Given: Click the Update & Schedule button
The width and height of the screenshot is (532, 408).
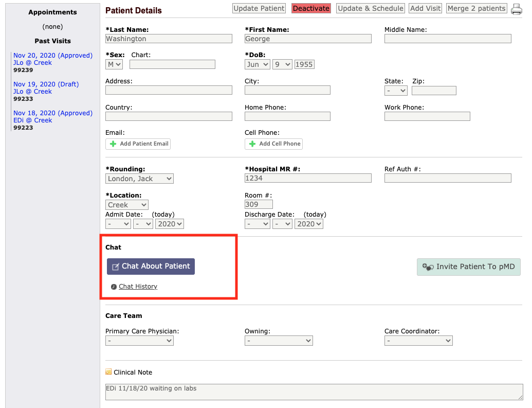Looking at the screenshot, I should coord(370,8).
